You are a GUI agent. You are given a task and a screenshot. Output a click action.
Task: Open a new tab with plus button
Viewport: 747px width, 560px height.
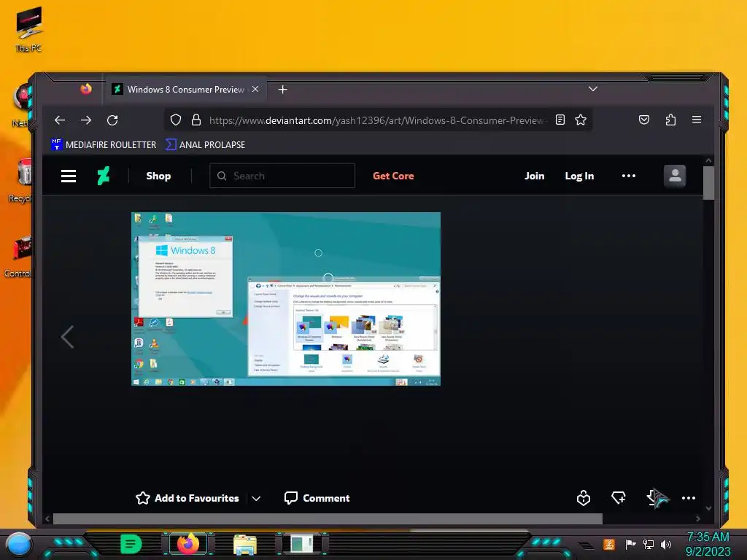click(x=282, y=90)
